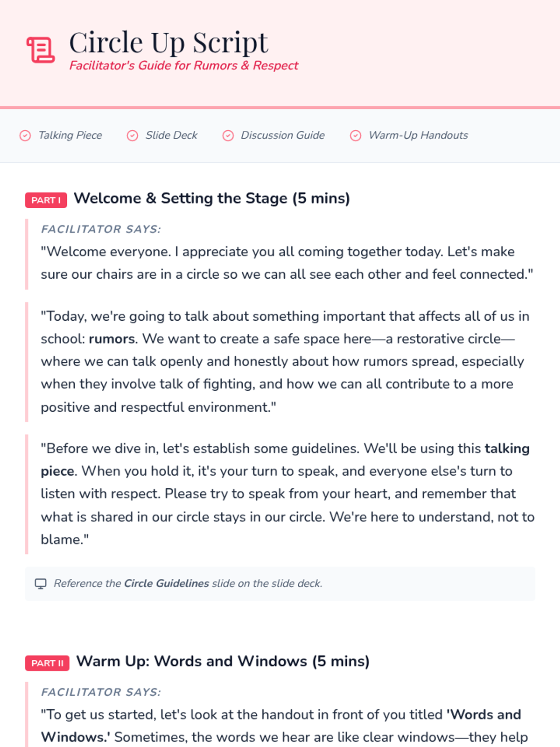Click the Circle Up Script title

pyautogui.click(x=168, y=42)
